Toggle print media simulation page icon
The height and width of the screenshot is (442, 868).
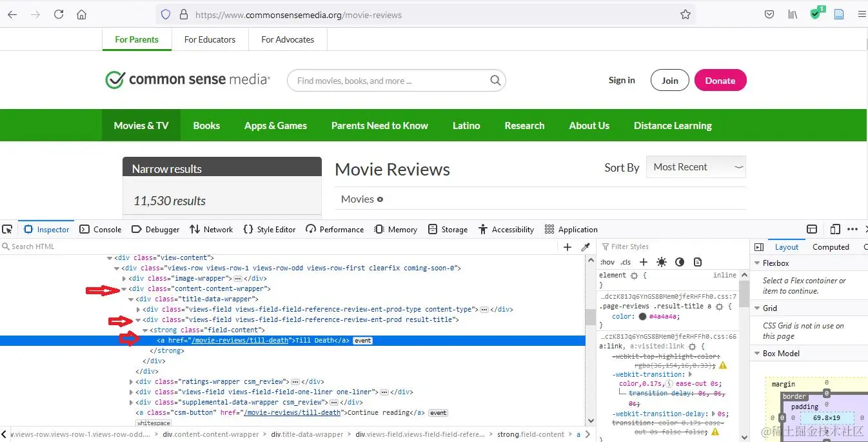[x=698, y=262]
